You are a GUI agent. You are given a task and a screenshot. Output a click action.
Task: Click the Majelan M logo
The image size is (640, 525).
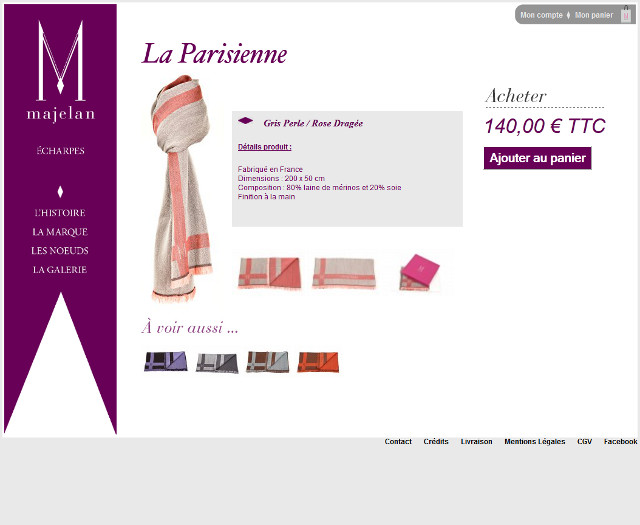coord(61,71)
